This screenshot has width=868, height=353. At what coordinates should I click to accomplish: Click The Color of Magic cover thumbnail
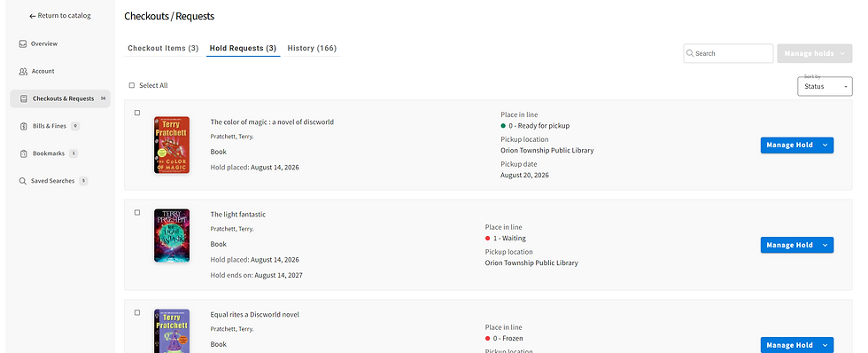[172, 145]
